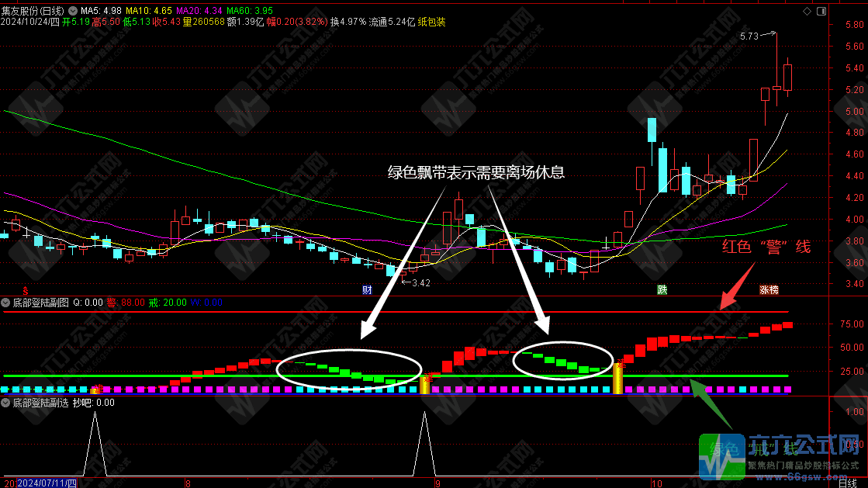Click the 3.40 price axis label
868x488 pixels.
tap(855, 284)
